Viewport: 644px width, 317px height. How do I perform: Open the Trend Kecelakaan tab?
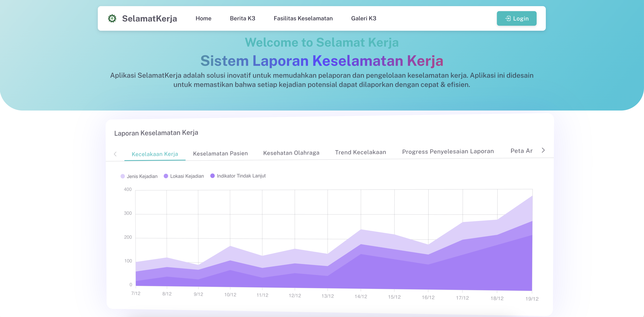tap(360, 152)
